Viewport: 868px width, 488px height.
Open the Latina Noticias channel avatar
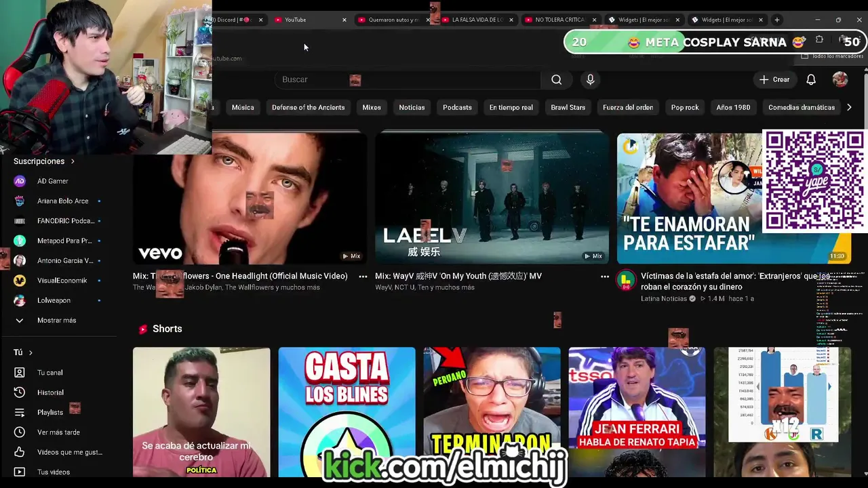pos(626,279)
